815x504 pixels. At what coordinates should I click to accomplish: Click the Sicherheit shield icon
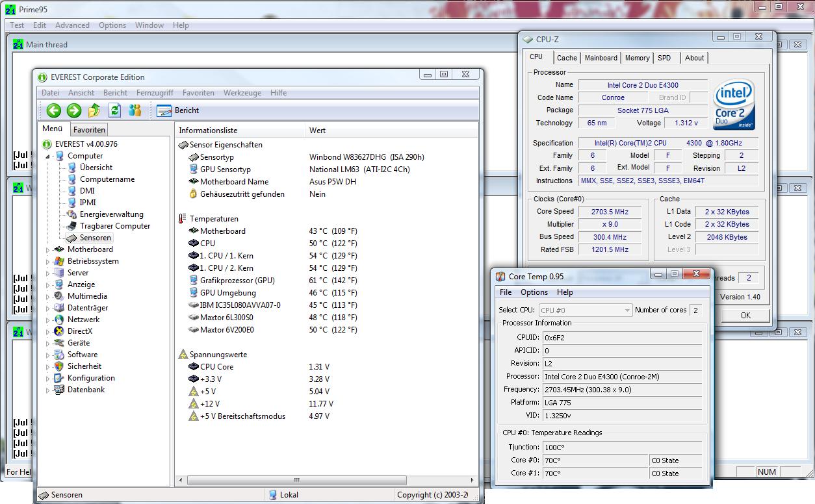point(60,366)
